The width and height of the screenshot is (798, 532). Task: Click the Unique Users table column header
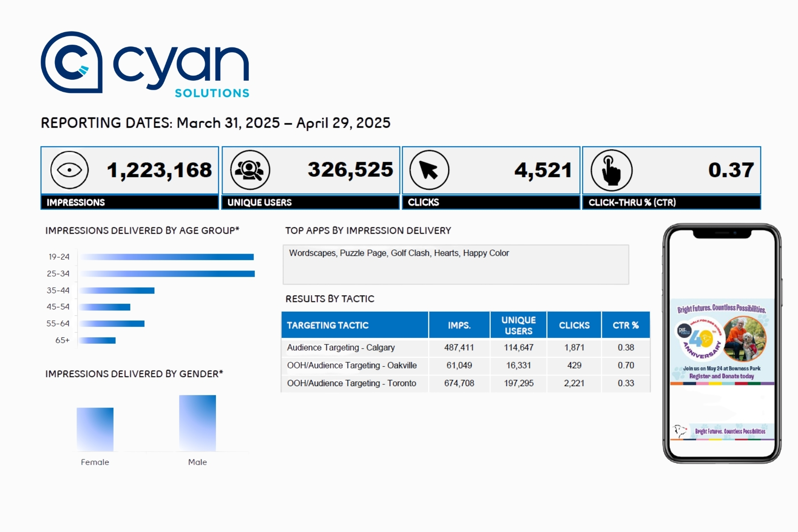click(518, 325)
